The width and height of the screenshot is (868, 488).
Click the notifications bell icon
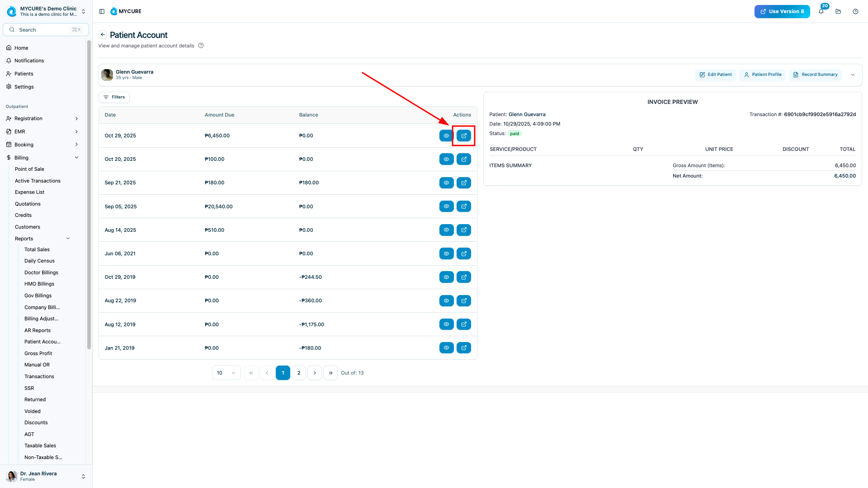tap(821, 12)
